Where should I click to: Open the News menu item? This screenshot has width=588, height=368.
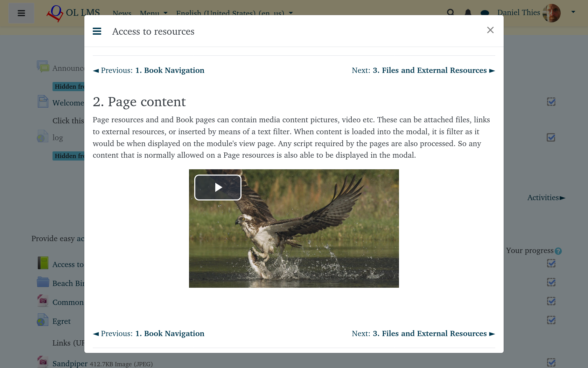click(122, 13)
